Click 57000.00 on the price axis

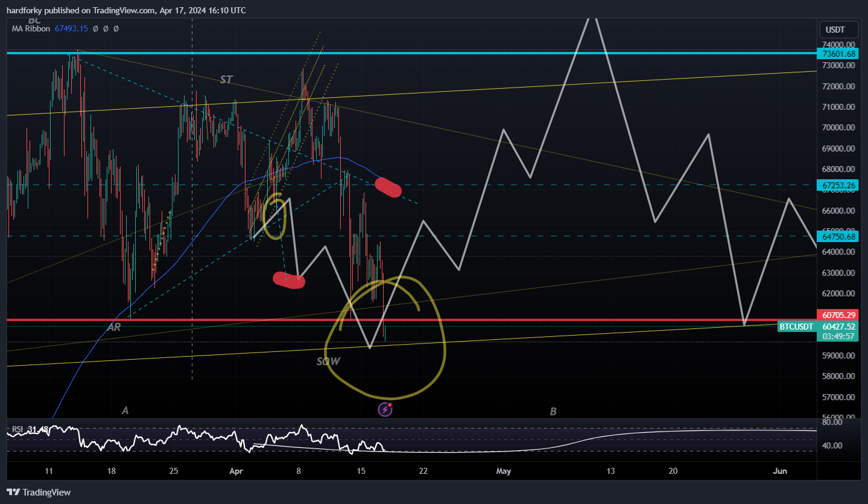pos(838,397)
